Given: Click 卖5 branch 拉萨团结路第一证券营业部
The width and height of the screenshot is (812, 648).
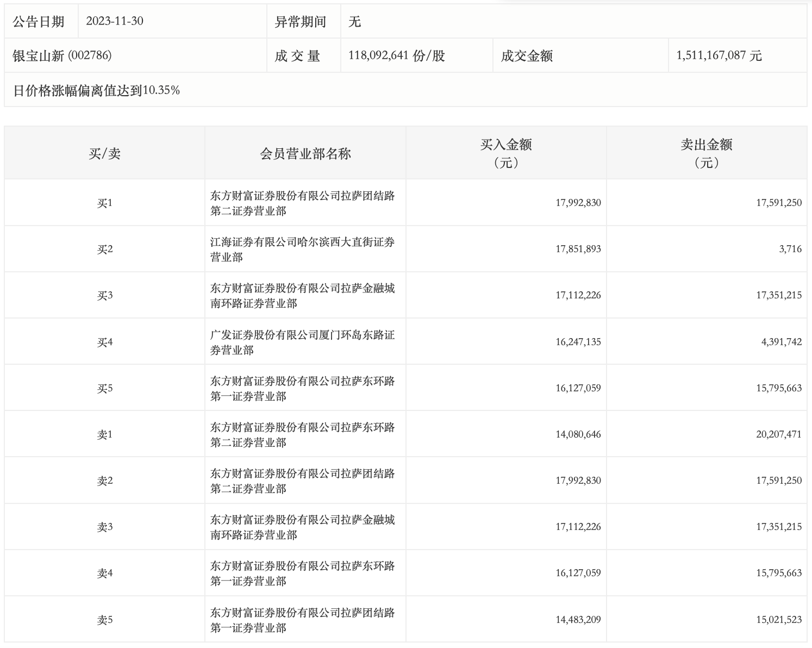Looking at the screenshot, I should pos(303,620).
